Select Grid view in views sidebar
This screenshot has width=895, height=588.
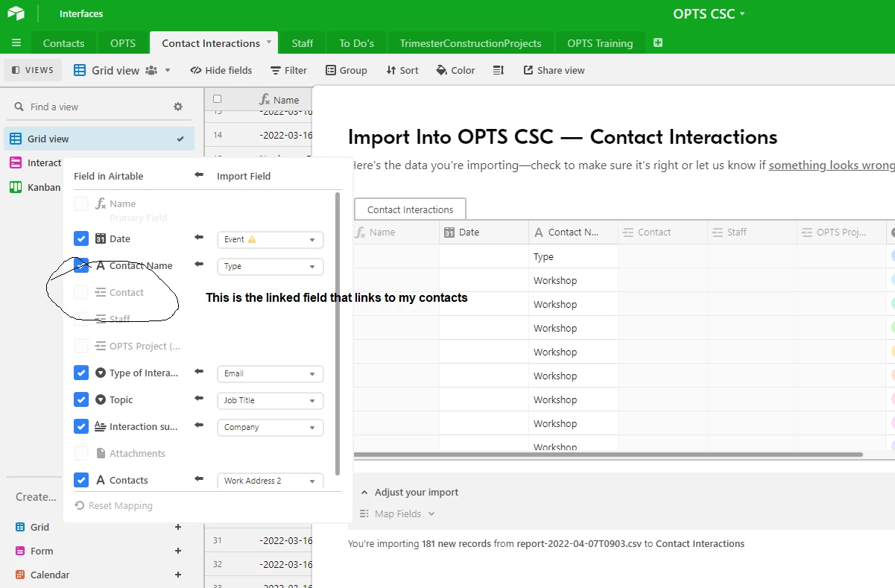(99, 139)
